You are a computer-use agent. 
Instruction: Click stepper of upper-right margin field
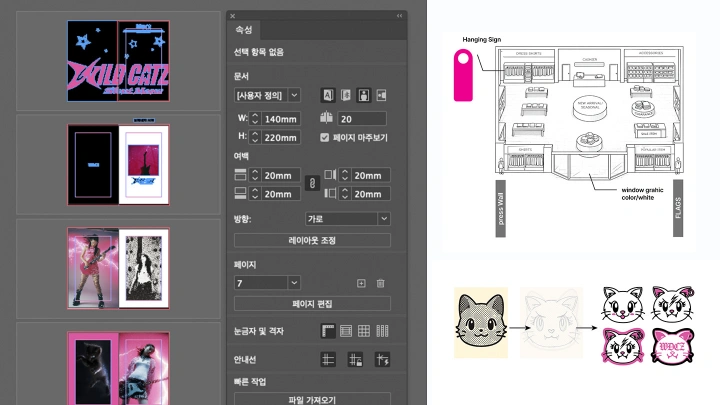pos(345,175)
